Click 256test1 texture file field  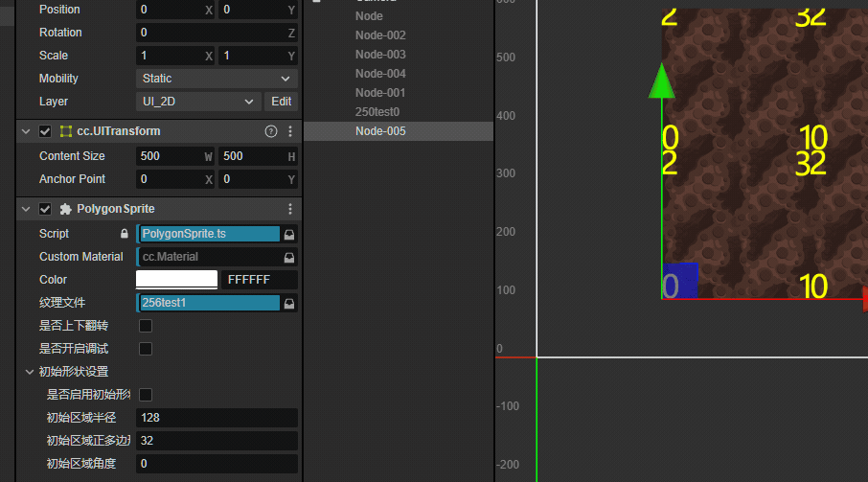(x=209, y=303)
